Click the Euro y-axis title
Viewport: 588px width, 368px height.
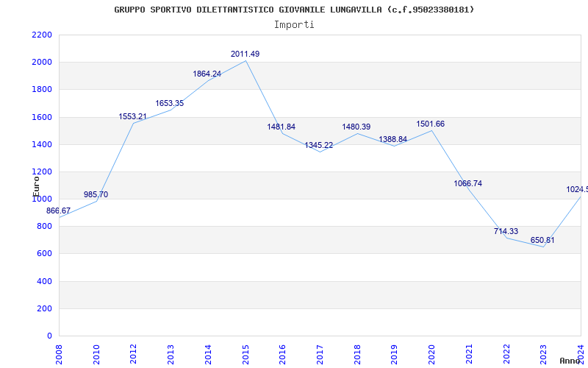[36, 186]
